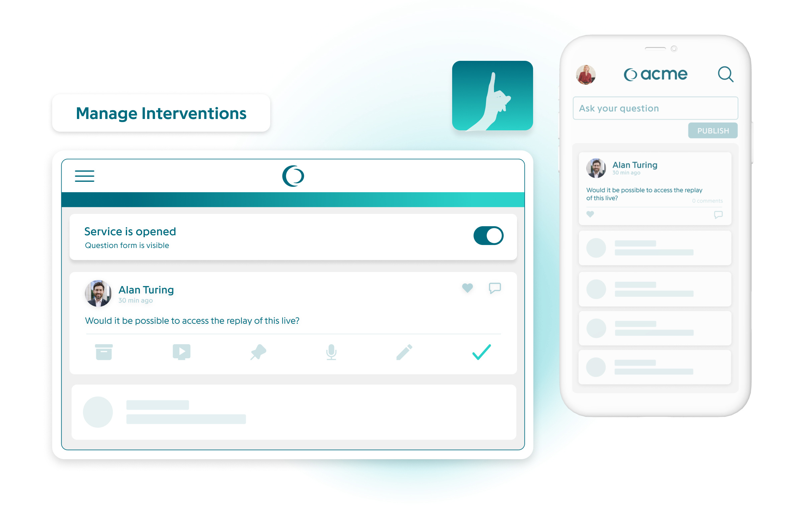Toggle the question form visibility switch off
The image size is (812, 520).
[x=488, y=235]
